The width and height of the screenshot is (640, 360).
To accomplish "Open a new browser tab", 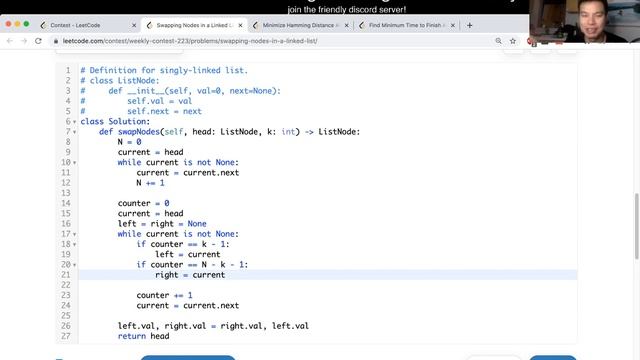I will pos(469,25).
